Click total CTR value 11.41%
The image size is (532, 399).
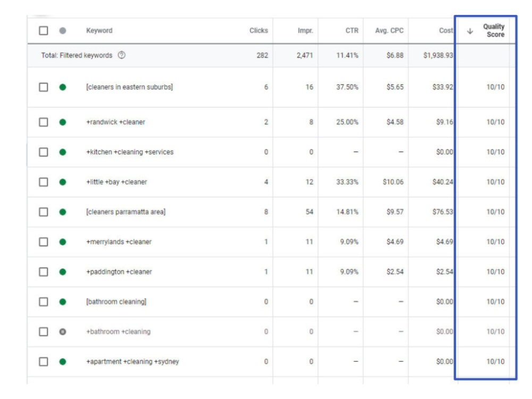[347, 55]
